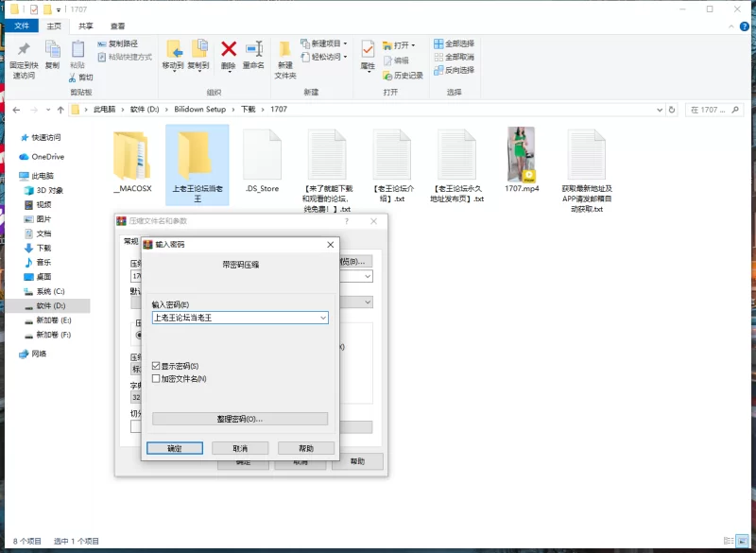
Task: Click the Rename (重命名) ribbon icon
Action: (253, 49)
